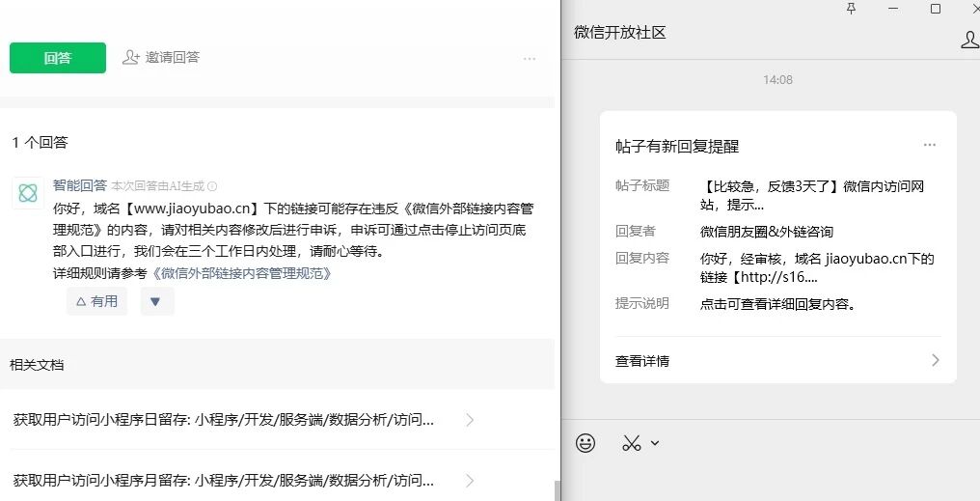Click the chevron on the 月留存 document row
Screen dimensions: 980x501
(470, 481)
